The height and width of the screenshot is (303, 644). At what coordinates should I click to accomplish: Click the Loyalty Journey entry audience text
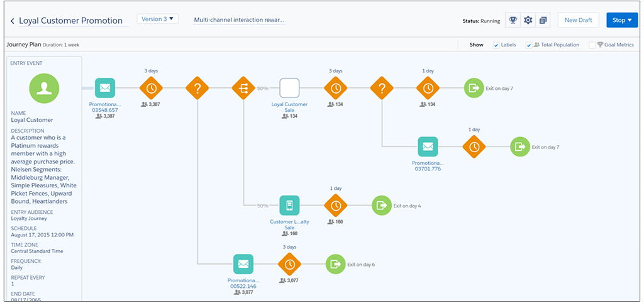click(29, 218)
